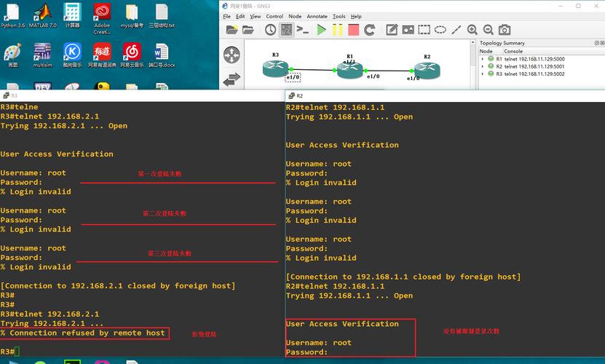Take a screenshot with camera icon
The height and width of the screenshot is (364, 605).
pos(505,30)
